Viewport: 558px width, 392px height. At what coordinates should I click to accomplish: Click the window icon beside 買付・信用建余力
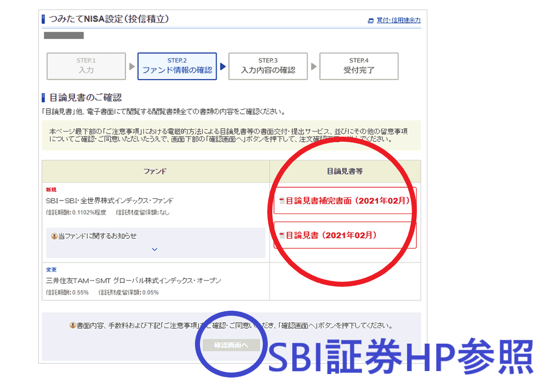click(371, 21)
